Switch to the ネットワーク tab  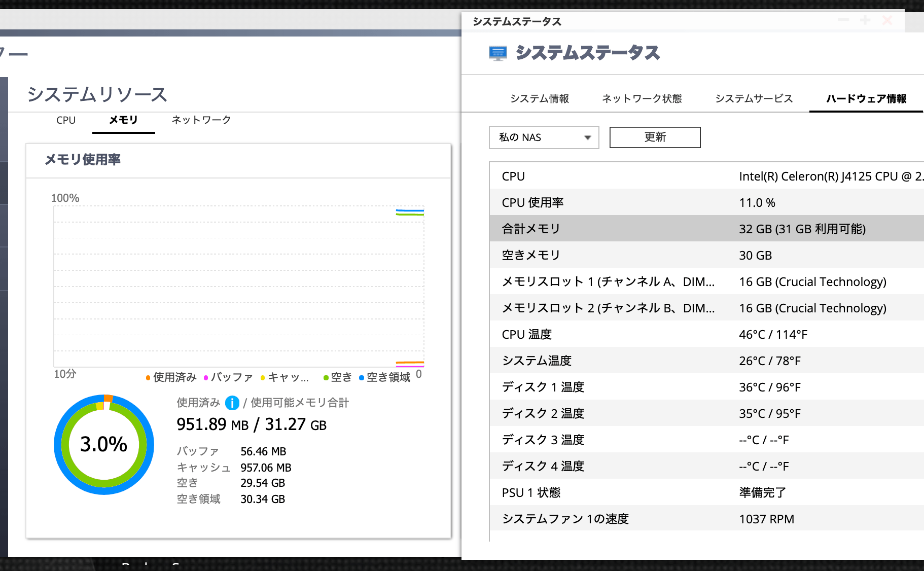(200, 120)
